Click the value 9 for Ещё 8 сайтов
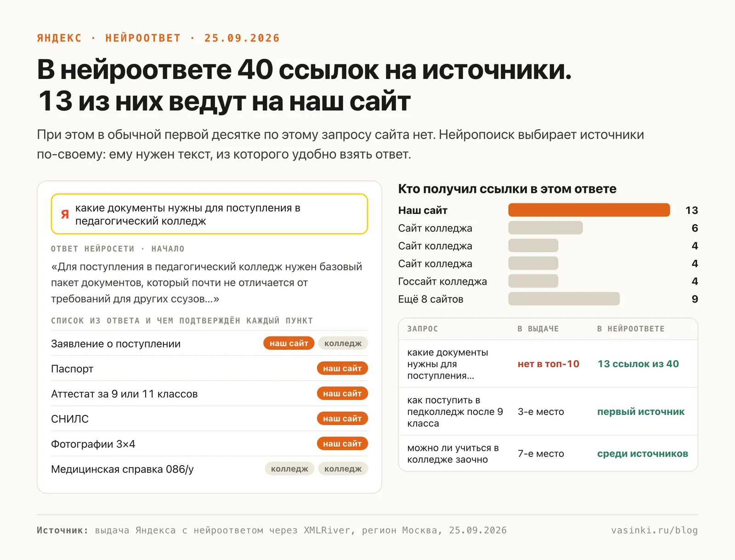Screen dimensions: 735x560 (695, 299)
